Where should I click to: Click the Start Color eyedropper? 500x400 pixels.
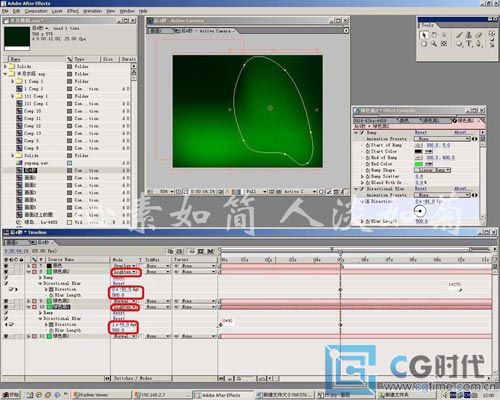[x=429, y=151]
